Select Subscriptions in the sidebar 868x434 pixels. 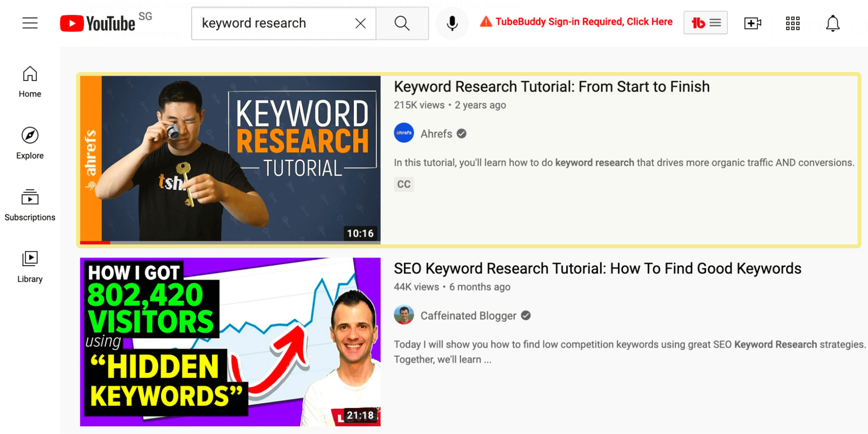point(30,205)
